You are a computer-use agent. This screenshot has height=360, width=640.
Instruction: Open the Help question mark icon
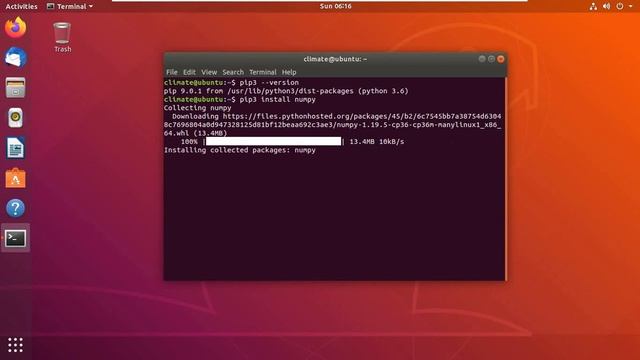pyautogui.click(x=16, y=208)
